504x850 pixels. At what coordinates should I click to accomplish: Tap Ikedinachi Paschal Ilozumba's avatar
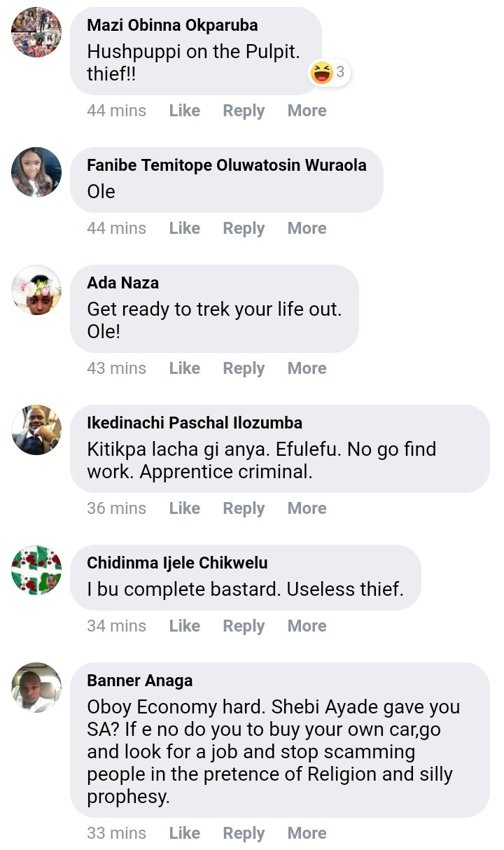coord(36,430)
